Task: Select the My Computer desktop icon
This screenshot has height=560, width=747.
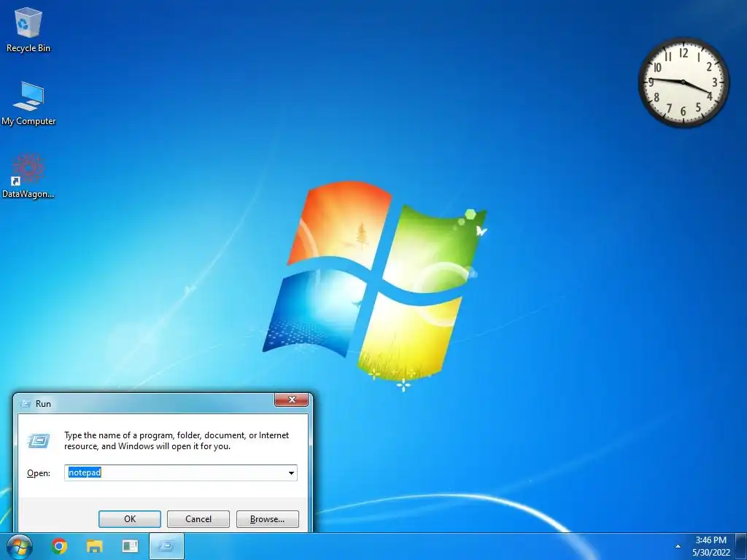Action: tap(28, 104)
